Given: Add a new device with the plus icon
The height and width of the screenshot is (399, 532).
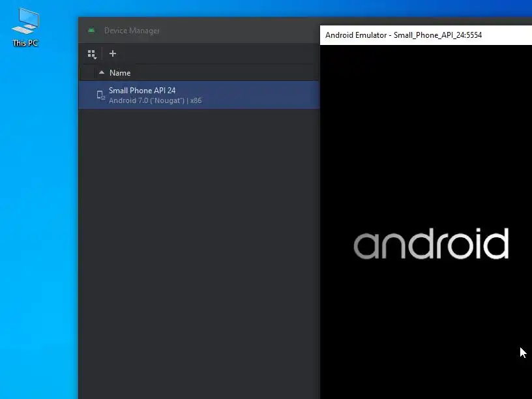Looking at the screenshot, I should coord(113,53).
